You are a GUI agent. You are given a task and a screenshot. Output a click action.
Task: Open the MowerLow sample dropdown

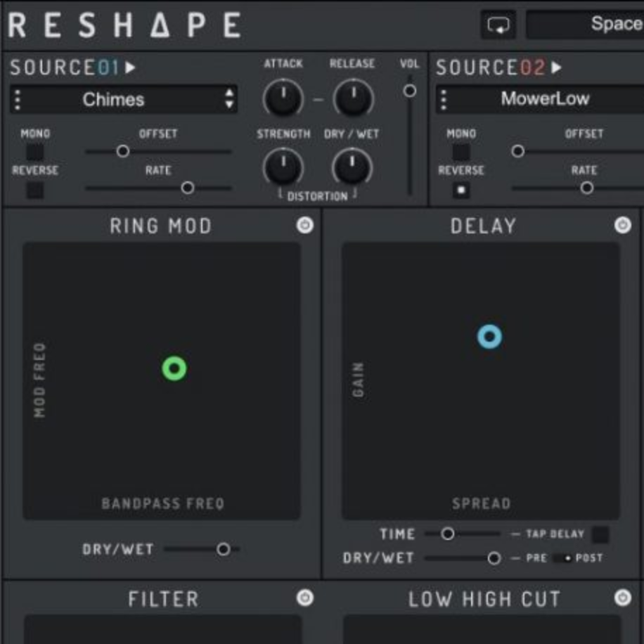coord(545,100)
